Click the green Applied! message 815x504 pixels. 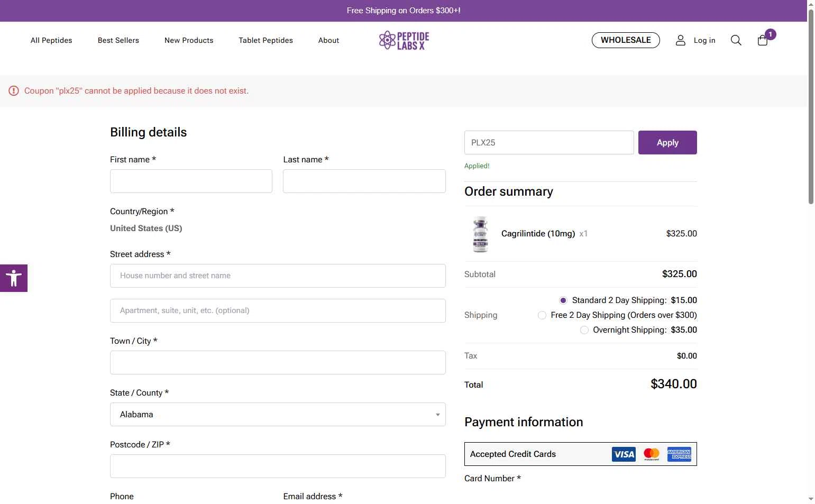pos(477,166)
